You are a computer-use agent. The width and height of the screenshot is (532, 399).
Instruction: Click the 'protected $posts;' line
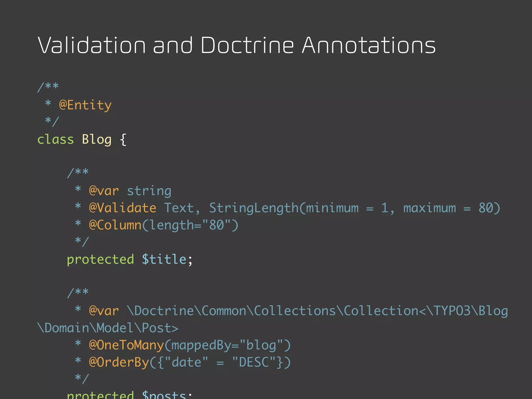(130, 395)
